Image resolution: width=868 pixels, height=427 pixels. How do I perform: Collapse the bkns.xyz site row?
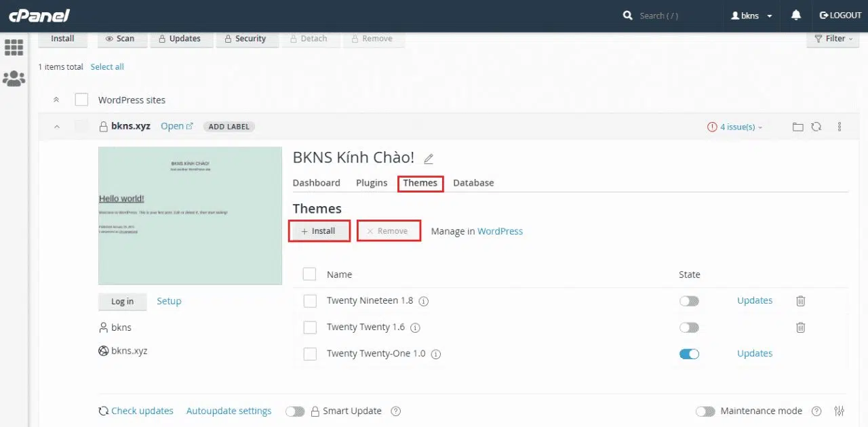[56, 127]
